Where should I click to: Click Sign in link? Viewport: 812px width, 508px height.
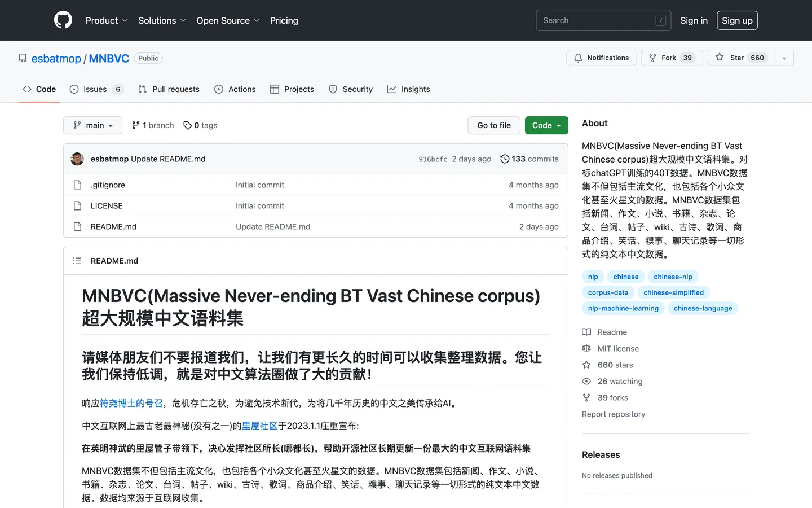coord(694,20)
